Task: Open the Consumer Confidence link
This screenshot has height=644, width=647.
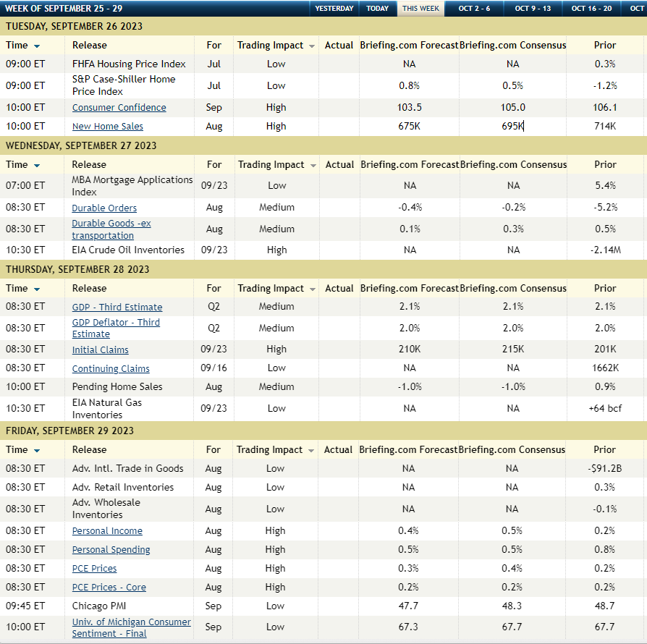Action: click(119, 107)
